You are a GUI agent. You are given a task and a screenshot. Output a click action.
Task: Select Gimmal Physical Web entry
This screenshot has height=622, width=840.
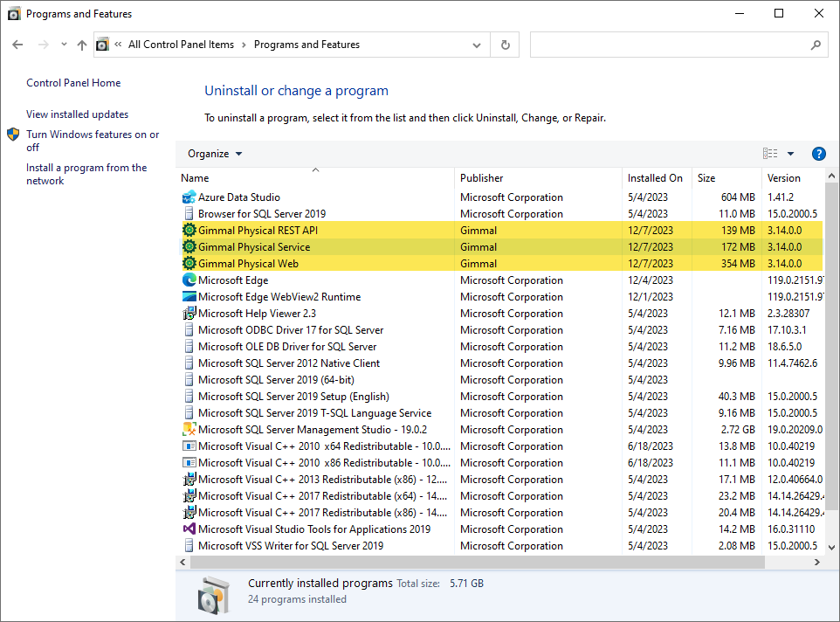coord(248,264)
